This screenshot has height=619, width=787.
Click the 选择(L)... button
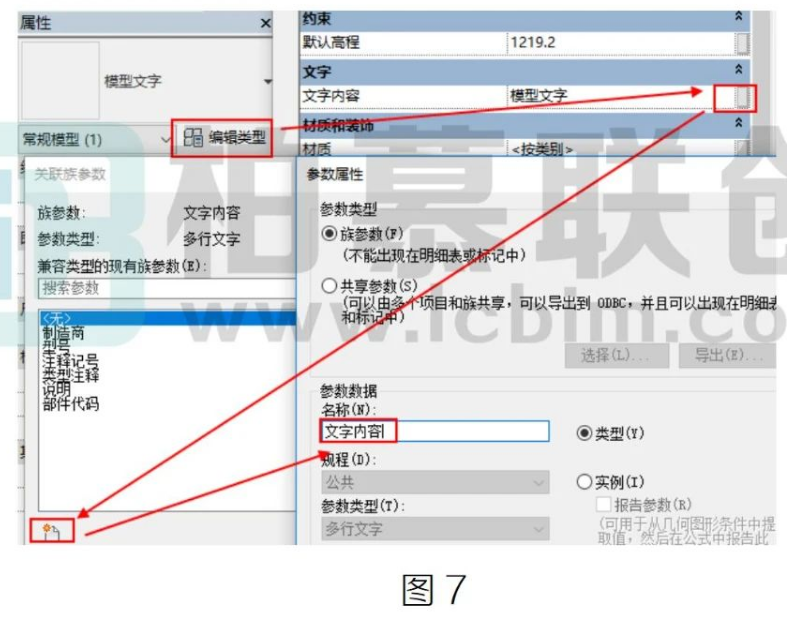tap(617, 356)
